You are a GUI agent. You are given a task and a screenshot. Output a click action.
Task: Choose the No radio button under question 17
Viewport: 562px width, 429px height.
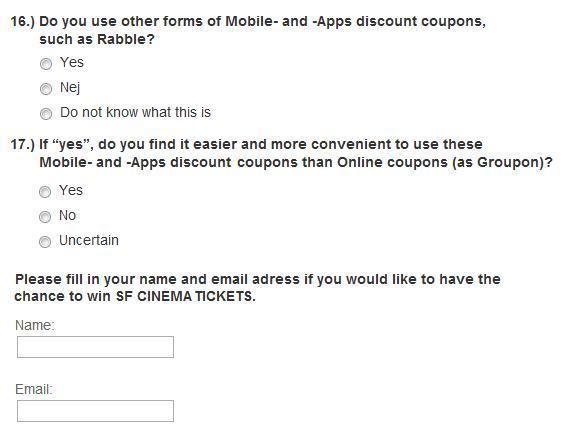[x=45, y=217]
